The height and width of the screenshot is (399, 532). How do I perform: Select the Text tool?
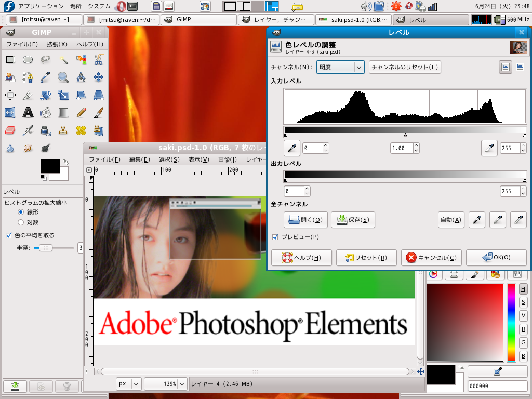(28, 112)
